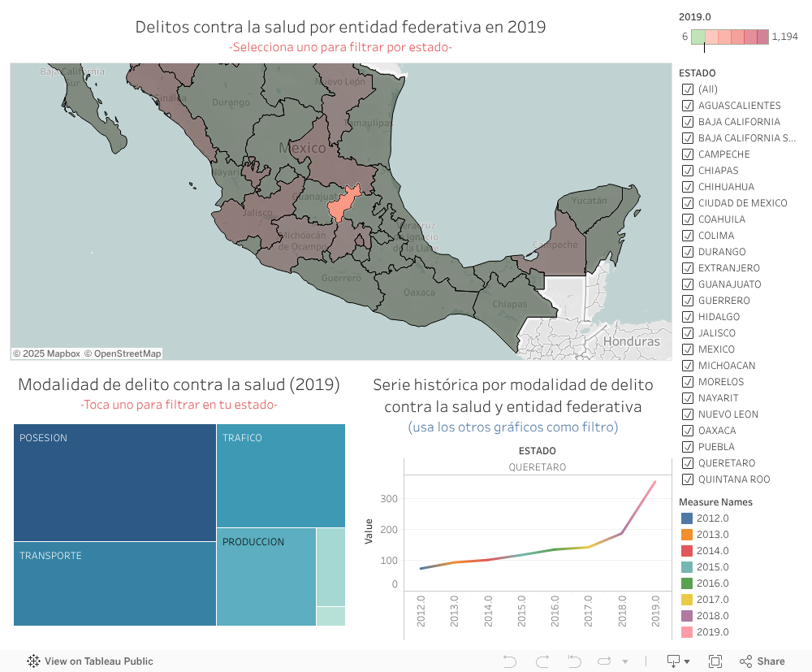Open View on Tableau Public link
Screen dimensions: 812x672
click(98, 661)
